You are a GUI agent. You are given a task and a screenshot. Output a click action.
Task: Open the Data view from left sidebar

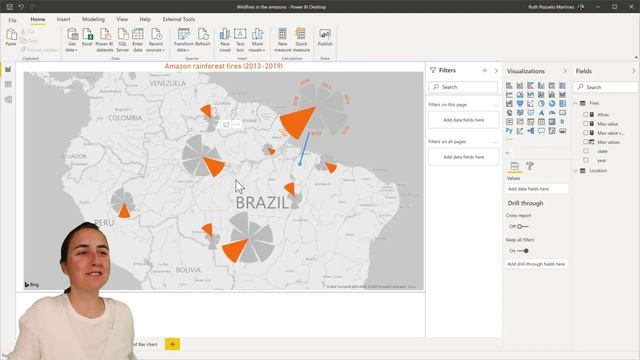8,84
